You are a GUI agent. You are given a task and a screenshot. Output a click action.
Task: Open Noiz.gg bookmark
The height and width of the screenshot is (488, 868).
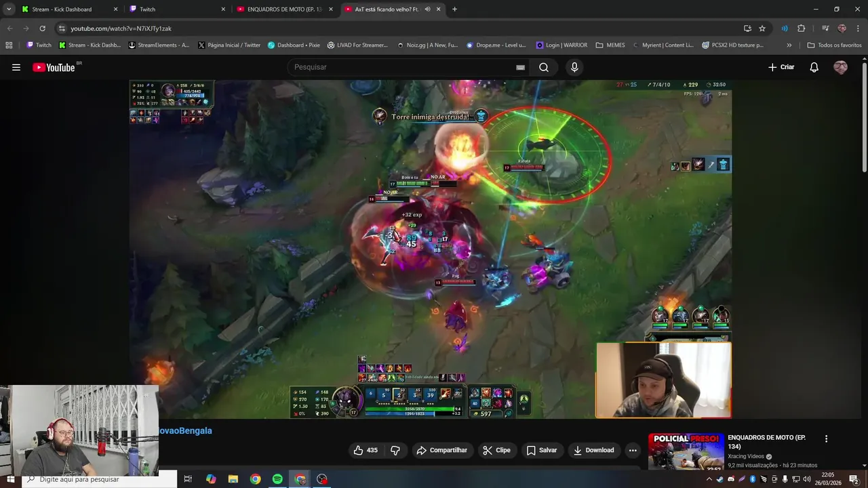[427, 45]
